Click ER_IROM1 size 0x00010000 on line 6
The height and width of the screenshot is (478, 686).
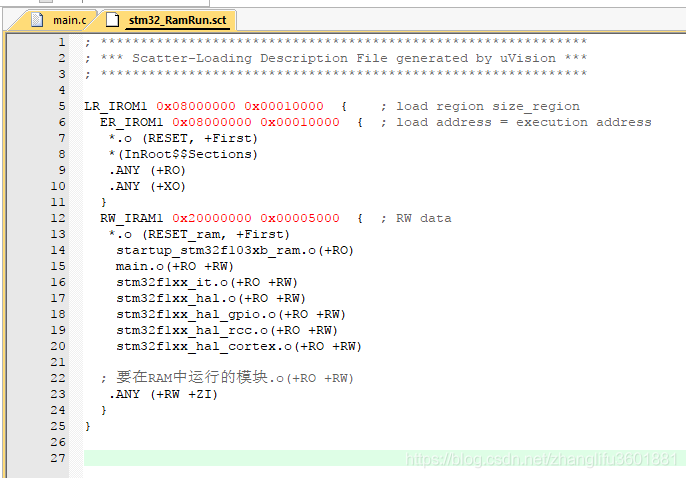pyautogui.click(x=300, y=122)
